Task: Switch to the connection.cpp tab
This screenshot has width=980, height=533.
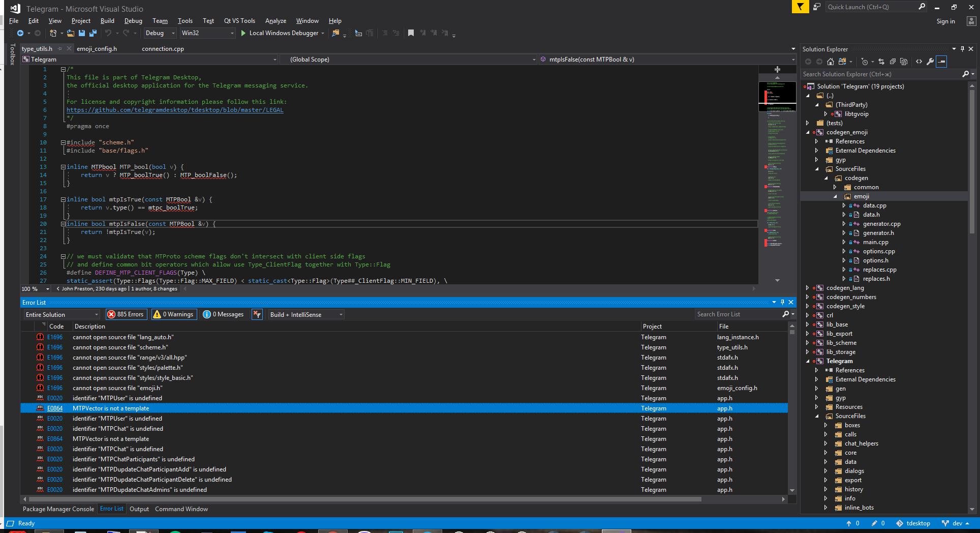Action: point(163,49)
